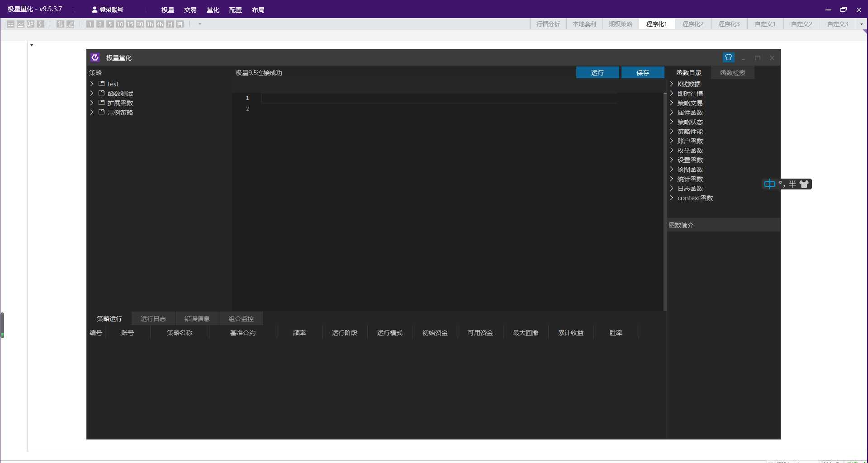Switch to the 函数目录 tab

[689, 72]
